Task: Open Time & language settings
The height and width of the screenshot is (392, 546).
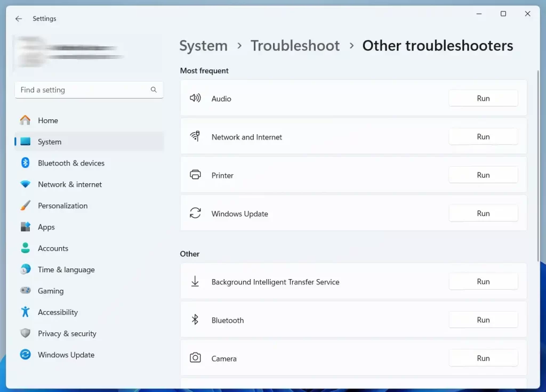Action: 89,269
